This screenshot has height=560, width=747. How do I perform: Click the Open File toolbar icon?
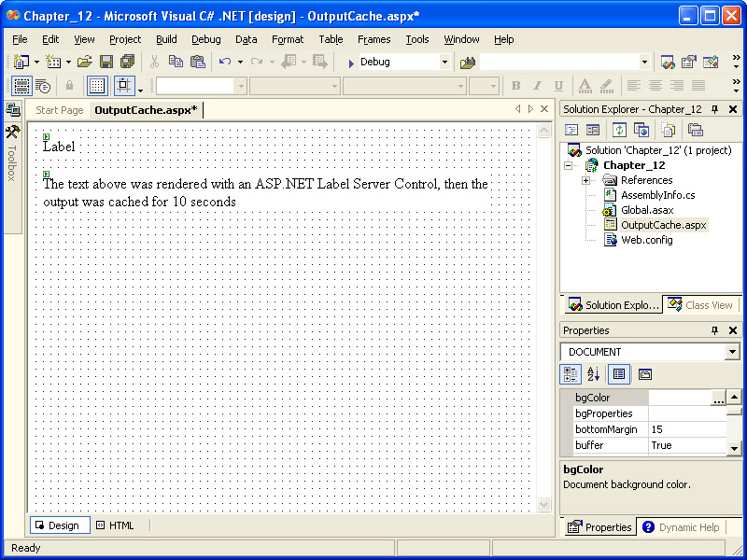pyautogui.click(x=85, y=62)
